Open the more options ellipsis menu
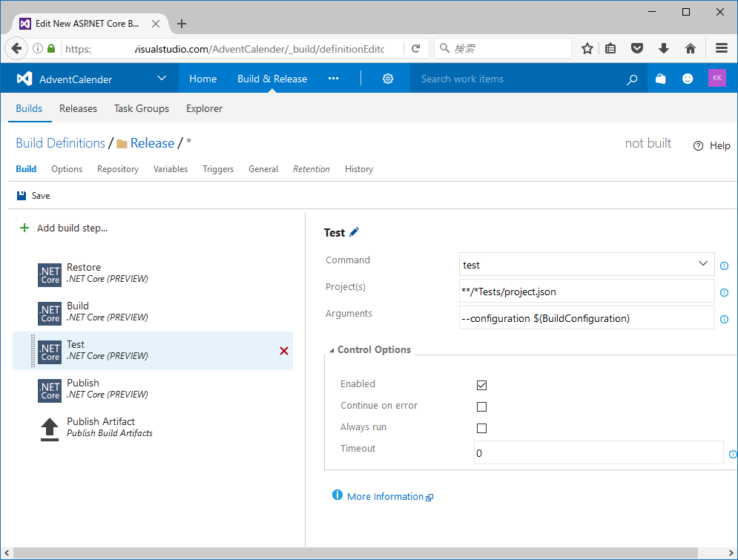This screenshot has width=738, height=560. [333, 79]
